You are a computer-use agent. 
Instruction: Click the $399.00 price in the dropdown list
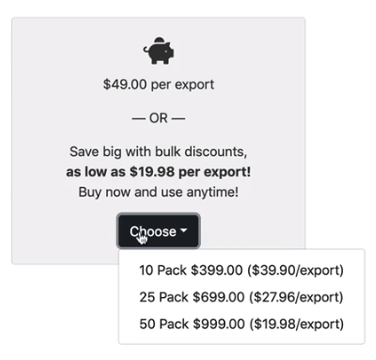(217, 270)
